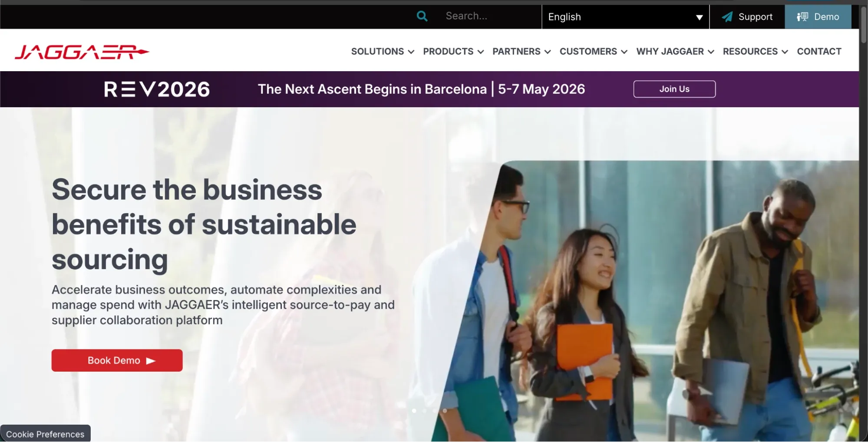Select the last carousel slide dot
Viewport: 868px width, 442px height.
[445, 411]
